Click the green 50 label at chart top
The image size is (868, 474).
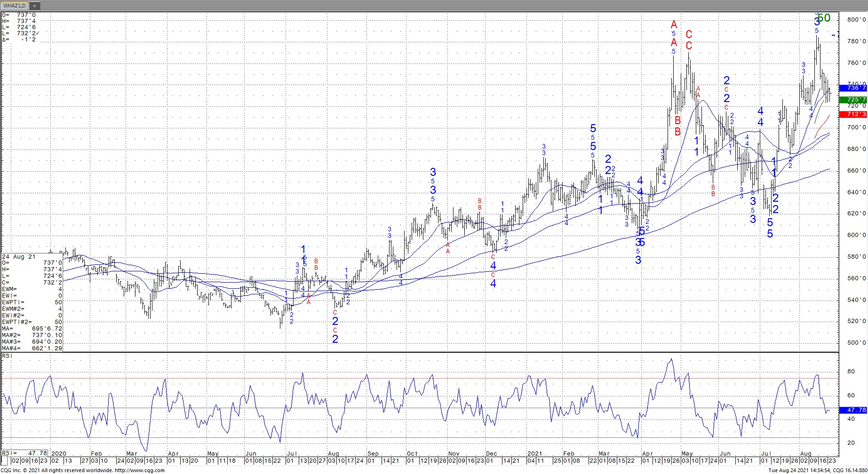824,18
